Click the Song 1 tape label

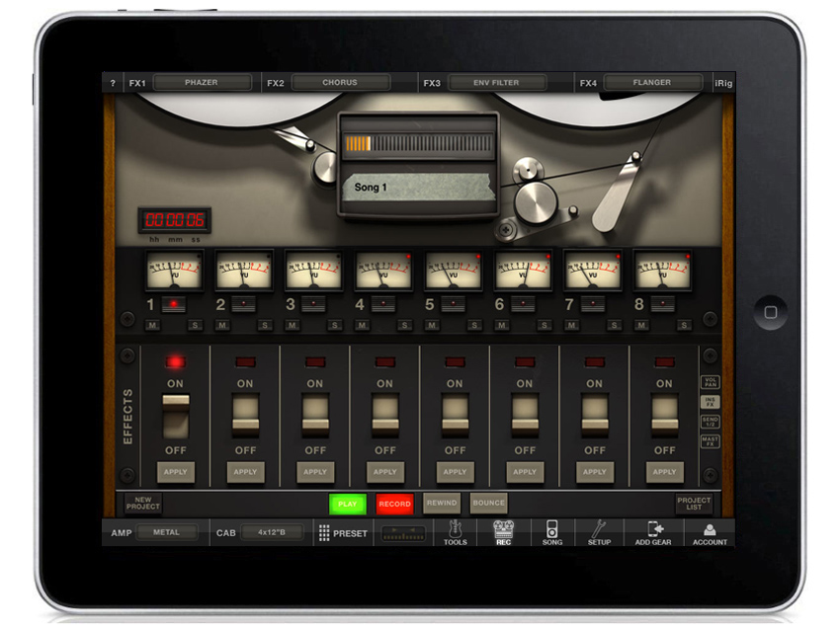tap(418, 188)
